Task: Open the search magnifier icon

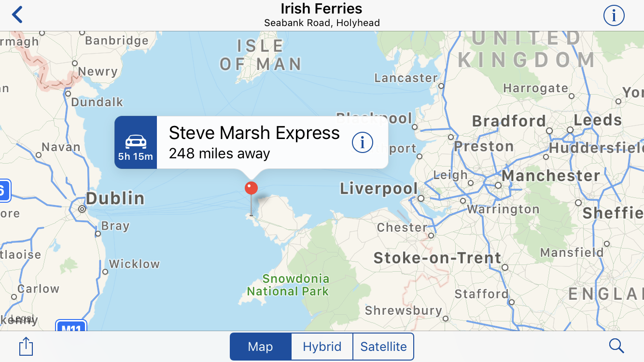Action: [616, 346]
